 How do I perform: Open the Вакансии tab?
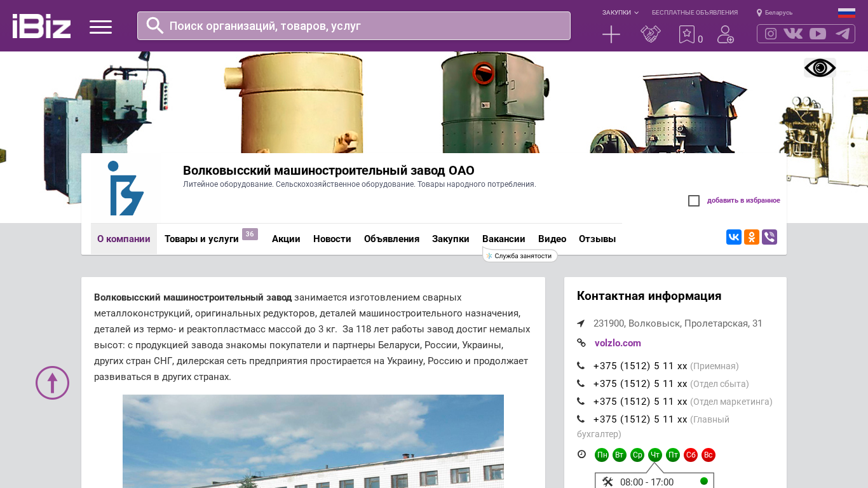[x=504, y=239]
